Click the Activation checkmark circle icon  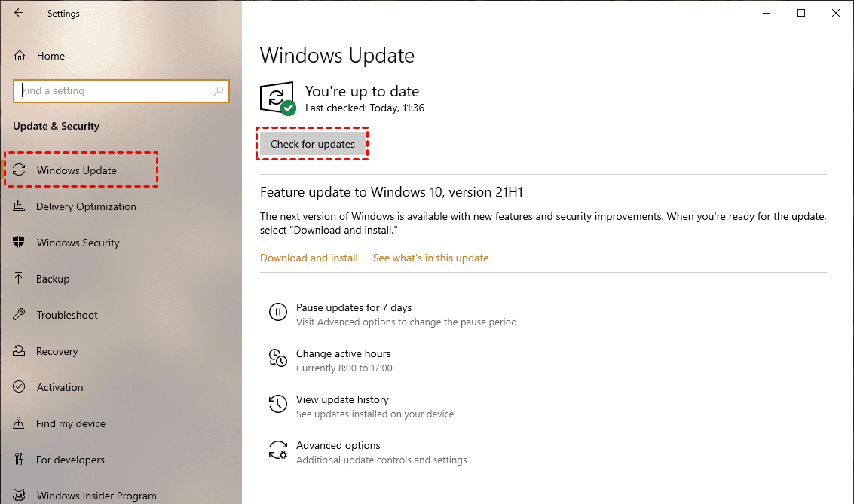click(x=20, y=387)
